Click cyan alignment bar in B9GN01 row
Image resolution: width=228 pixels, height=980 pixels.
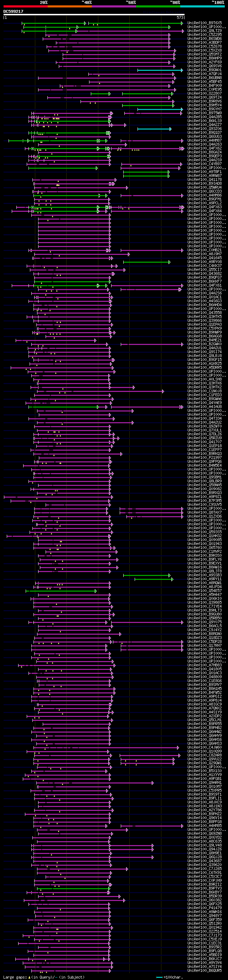(160, 70)
